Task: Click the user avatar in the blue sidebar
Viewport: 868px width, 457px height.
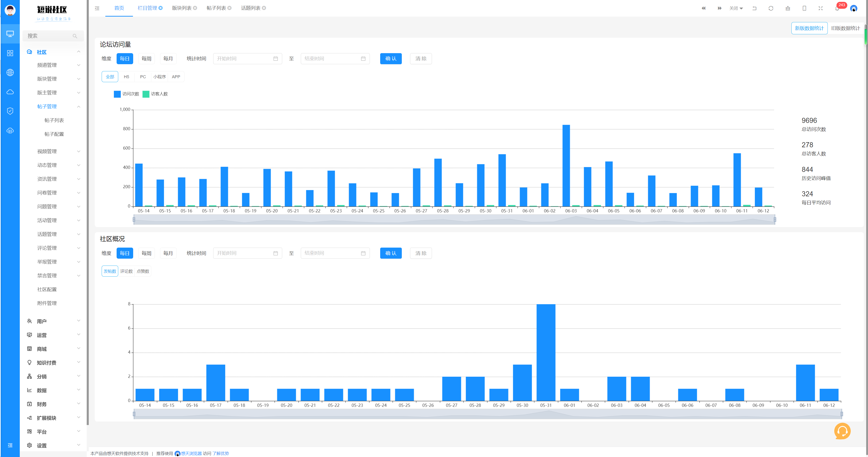Action: [10, 10]
